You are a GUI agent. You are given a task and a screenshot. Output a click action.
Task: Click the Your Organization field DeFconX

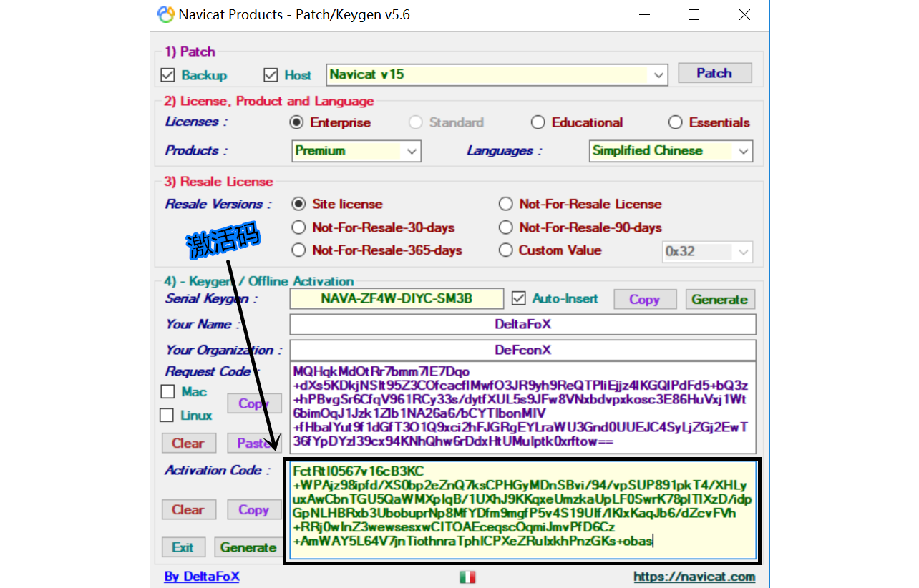[523, 351]
